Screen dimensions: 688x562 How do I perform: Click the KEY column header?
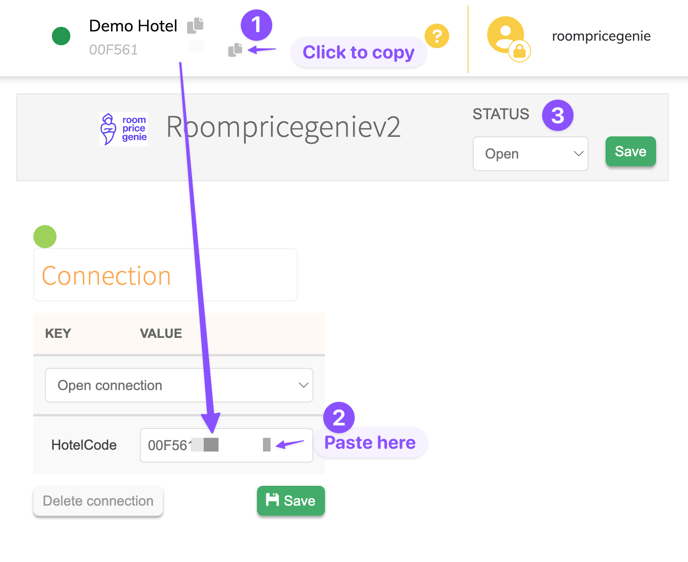58,333
